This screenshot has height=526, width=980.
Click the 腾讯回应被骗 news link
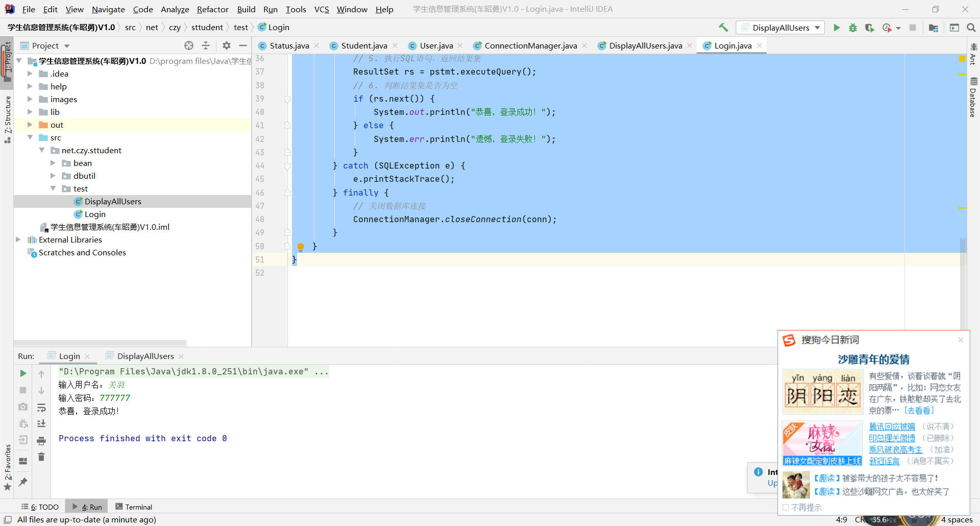pos(892,426)
